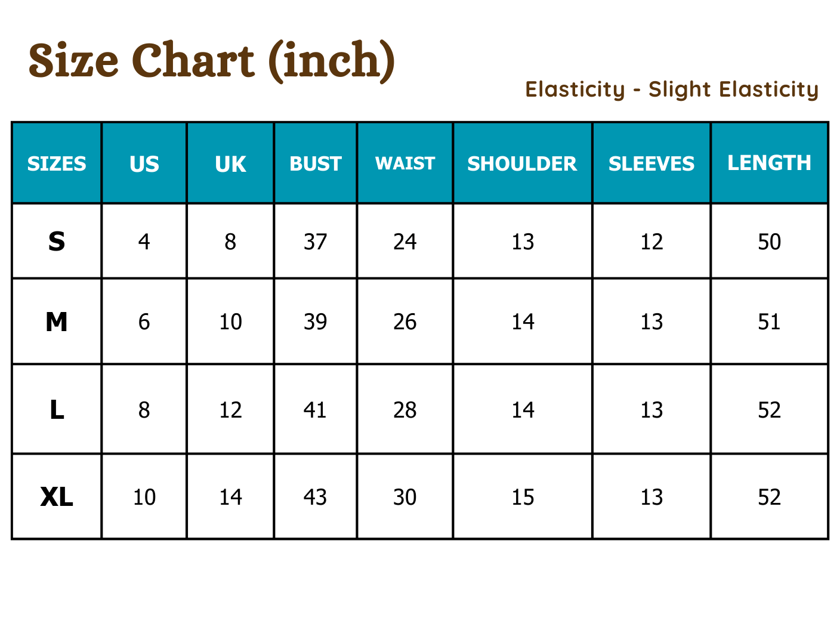
Task: Select the XL size row label
Action: tap(57, 497)
